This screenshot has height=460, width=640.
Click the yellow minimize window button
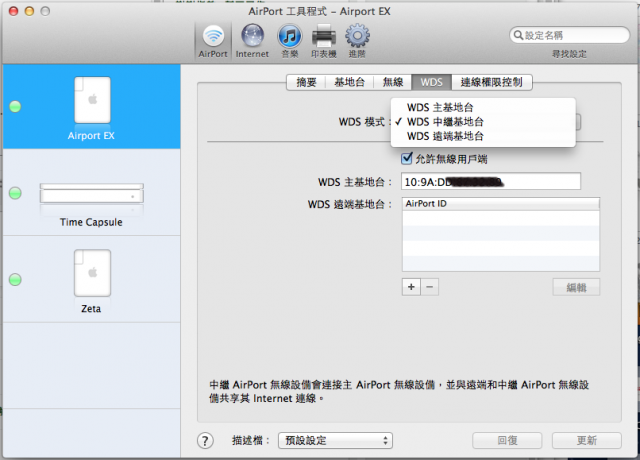point(29,11)
